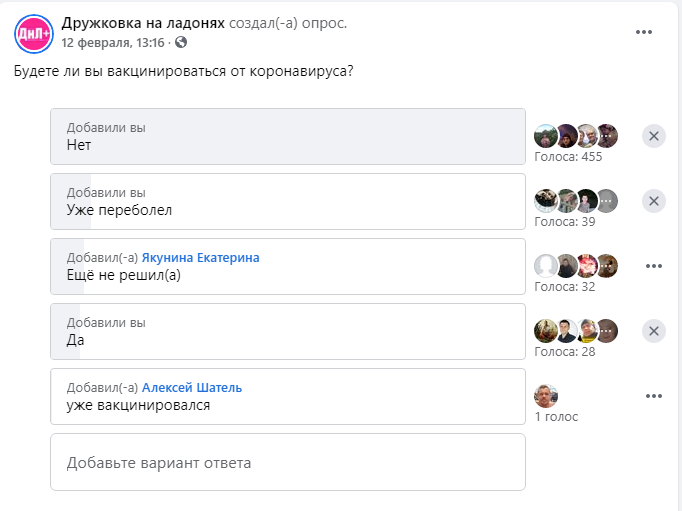This screenshot has height=511, width=682.
Task: Vote for the 'Уже переболел' option
Action: [x=288, y=201]
